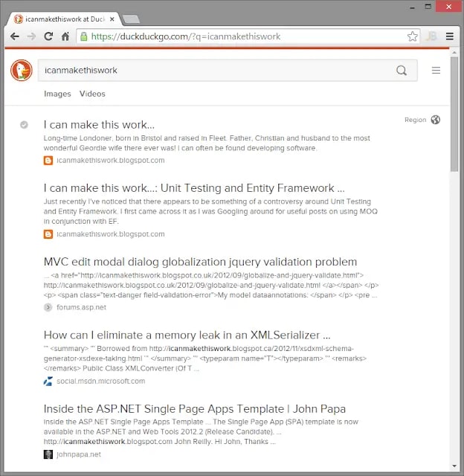Open the Unit Testing and Entity Framework result
This screenshot has width=464, height=476.
(x=194, y=188)
